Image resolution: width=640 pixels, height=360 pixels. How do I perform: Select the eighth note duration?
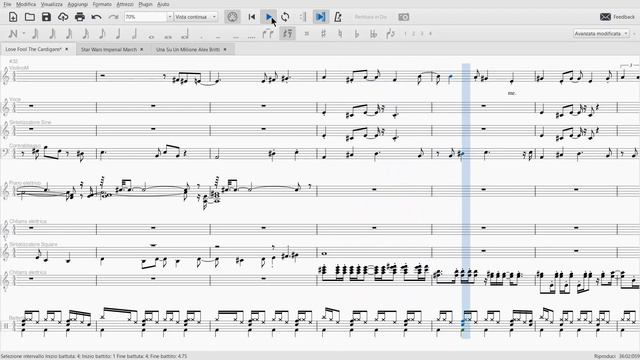point(102,34)
